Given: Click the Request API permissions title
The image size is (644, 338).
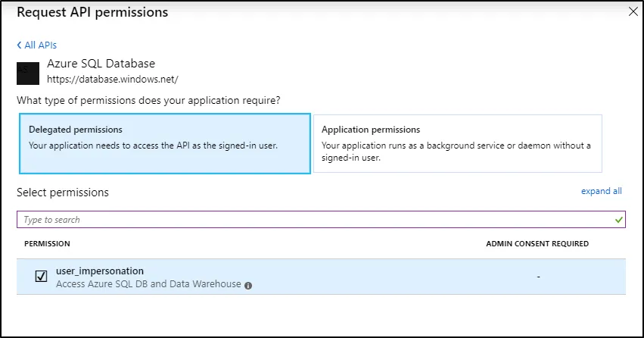Looking at the screenshot, I should click(x=92, y=12).
